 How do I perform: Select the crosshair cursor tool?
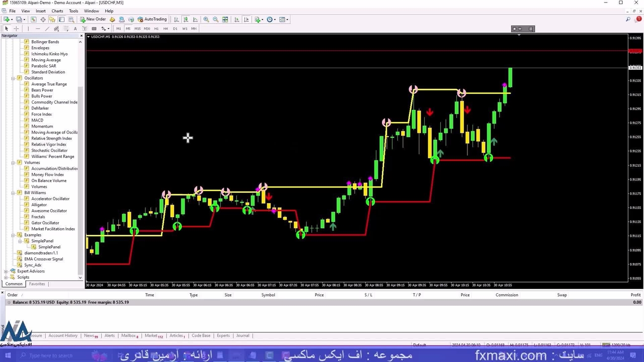pos(16,29)
